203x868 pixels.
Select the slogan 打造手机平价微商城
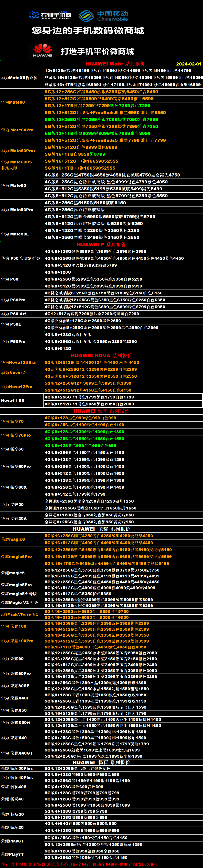pyautogui.click(x=97, y=51)
